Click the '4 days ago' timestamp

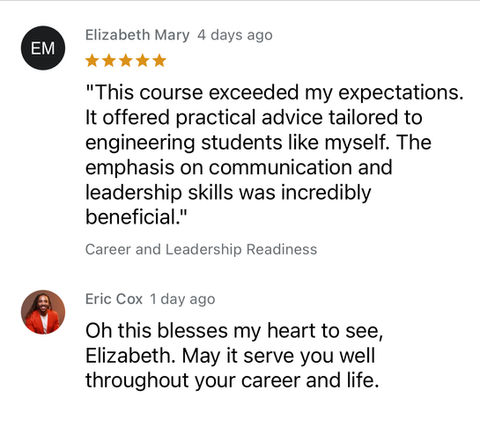tap(235, 35)
